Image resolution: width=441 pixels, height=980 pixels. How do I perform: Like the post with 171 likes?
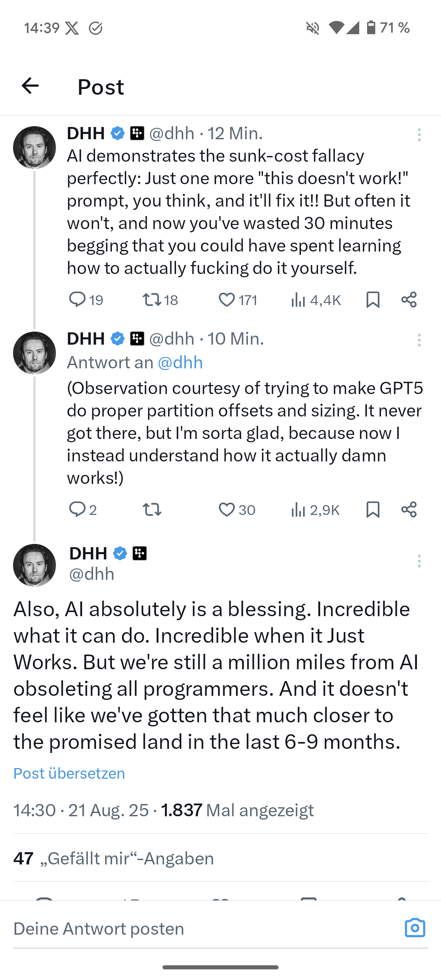227,300
